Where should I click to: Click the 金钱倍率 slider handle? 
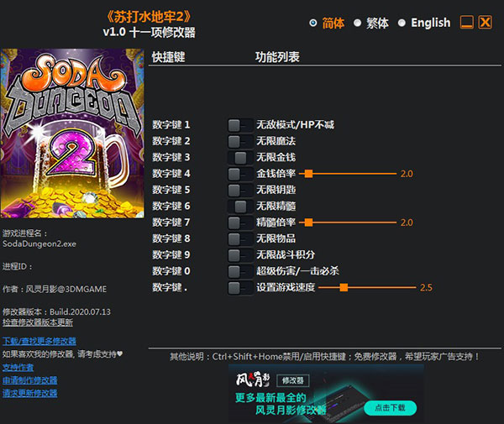[308, 174]
